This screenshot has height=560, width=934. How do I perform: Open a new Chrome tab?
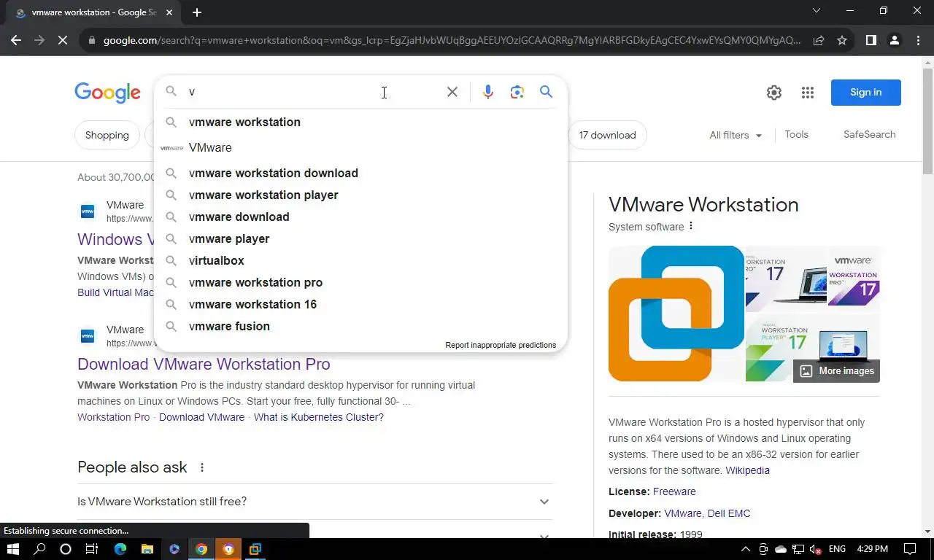[x=197, y=12]
